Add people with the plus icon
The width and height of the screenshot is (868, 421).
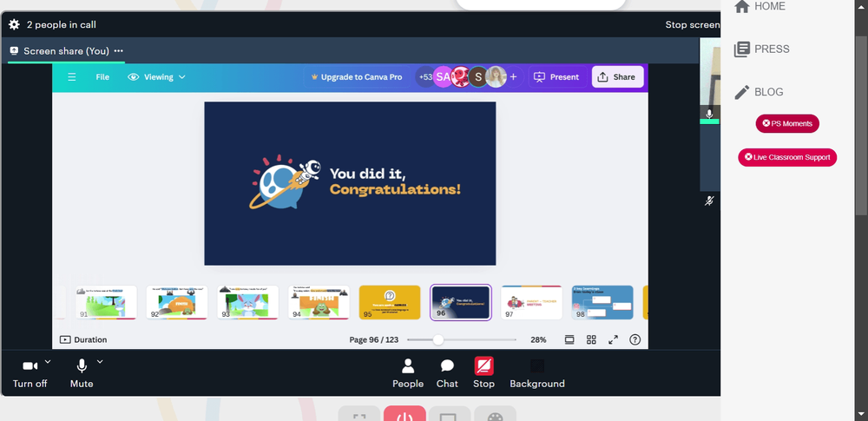click(513, 77)
